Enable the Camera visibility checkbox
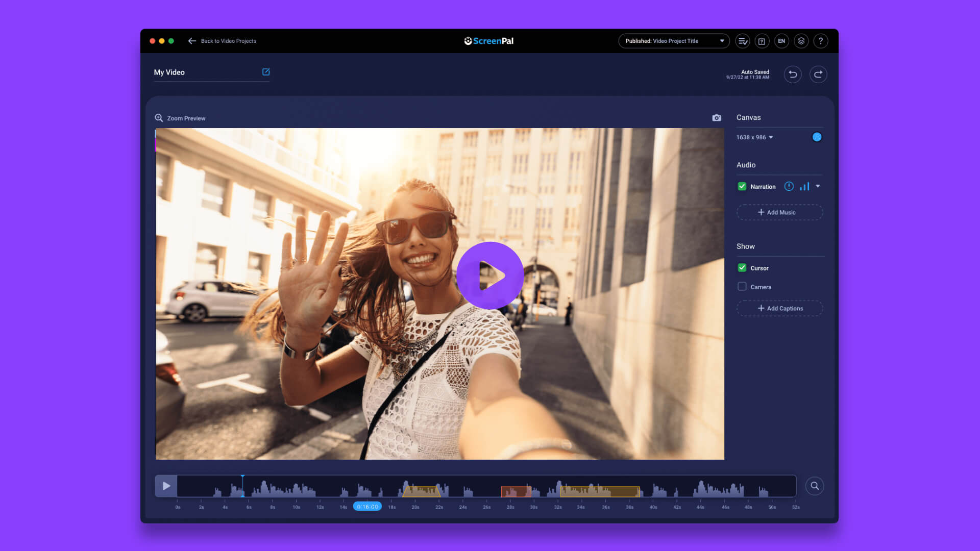This screenshot has width=980, height=551. [x=742, y=287]
